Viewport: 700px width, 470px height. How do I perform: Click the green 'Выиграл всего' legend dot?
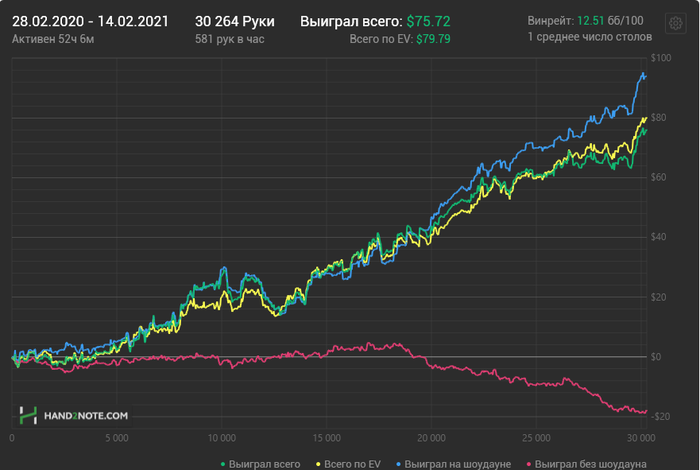click(x=223, y=465)
